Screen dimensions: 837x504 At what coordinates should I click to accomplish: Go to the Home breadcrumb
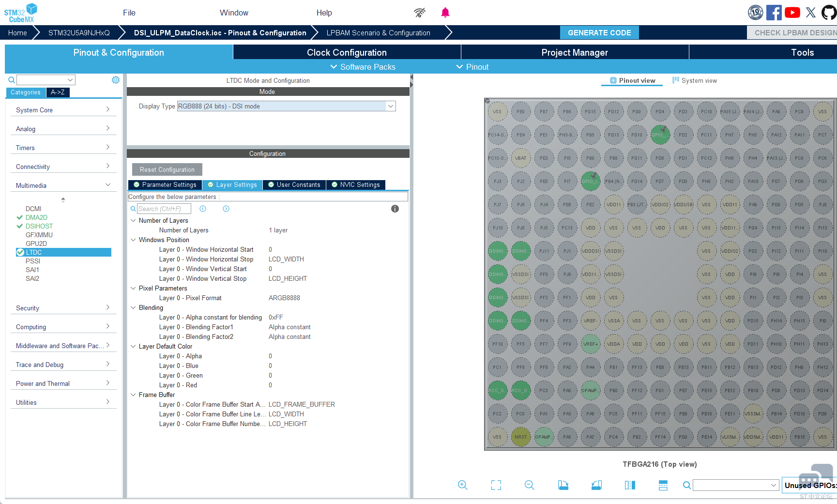(x=17, y=32)
